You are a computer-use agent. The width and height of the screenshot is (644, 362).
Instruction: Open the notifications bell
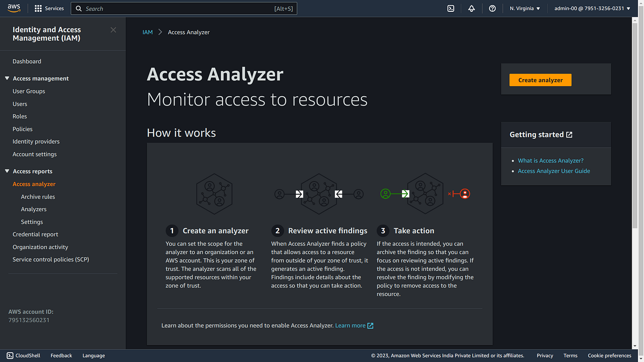[x=471, y=8]
